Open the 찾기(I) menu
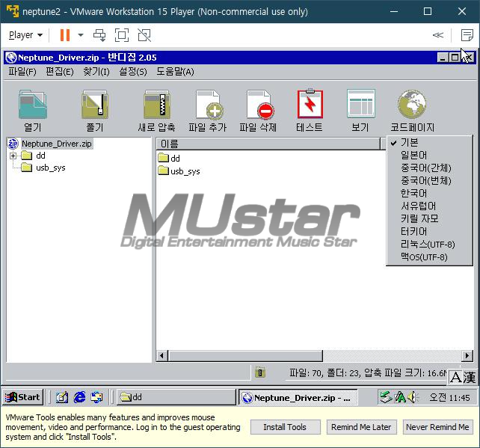Viewport: 480px width, 448px height. (x=96, y=72)
